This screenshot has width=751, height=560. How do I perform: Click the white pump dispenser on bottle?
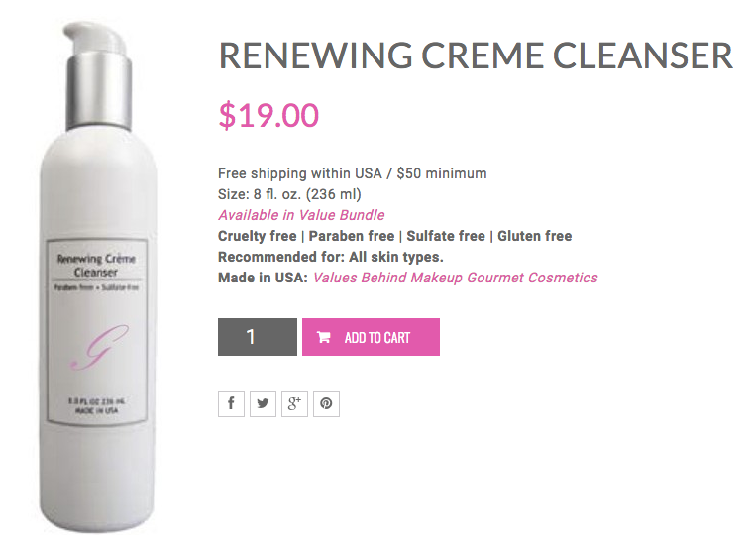[x=96, y=39]
